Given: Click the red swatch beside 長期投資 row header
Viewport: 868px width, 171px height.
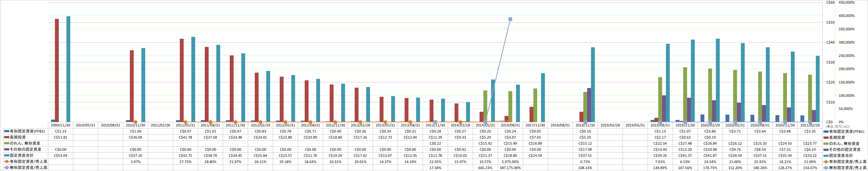Looking at the screenshot, I should (6, 137).
